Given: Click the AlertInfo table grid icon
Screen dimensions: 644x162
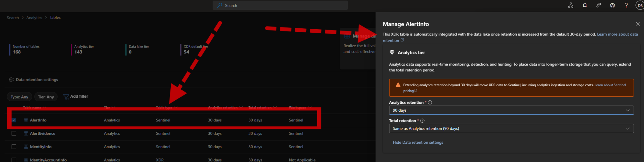Looking at the screenshot, I should click(x=26, y=120).
